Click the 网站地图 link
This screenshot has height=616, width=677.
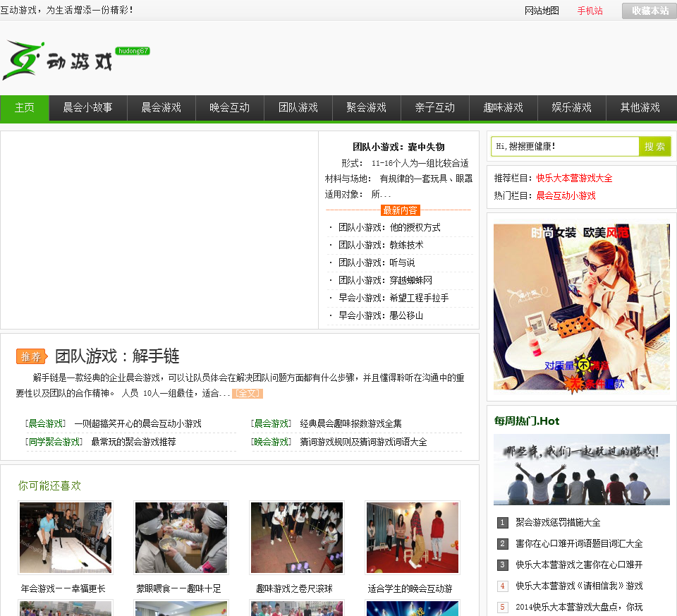(x=542, y=11)
